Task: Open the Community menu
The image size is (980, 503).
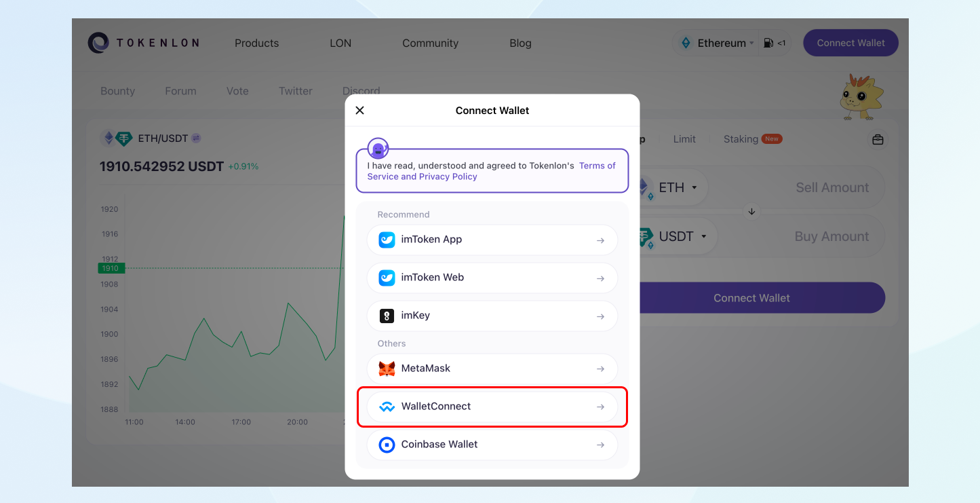Action: click(x=431, y=43)
